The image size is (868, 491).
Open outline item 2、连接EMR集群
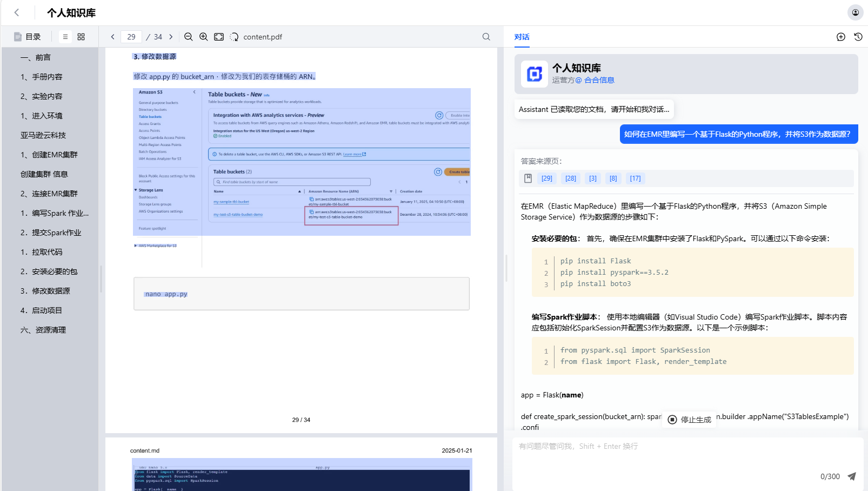(x=49, y=194)
